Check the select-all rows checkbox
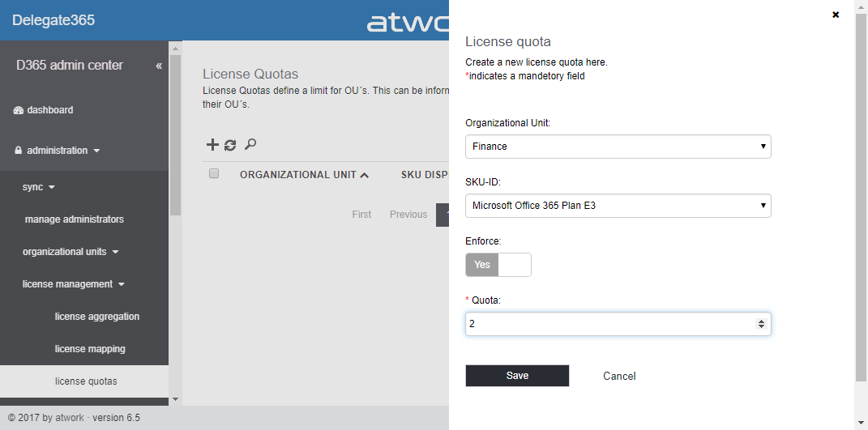This screenshot has height=430, width=868. point(214,173)
